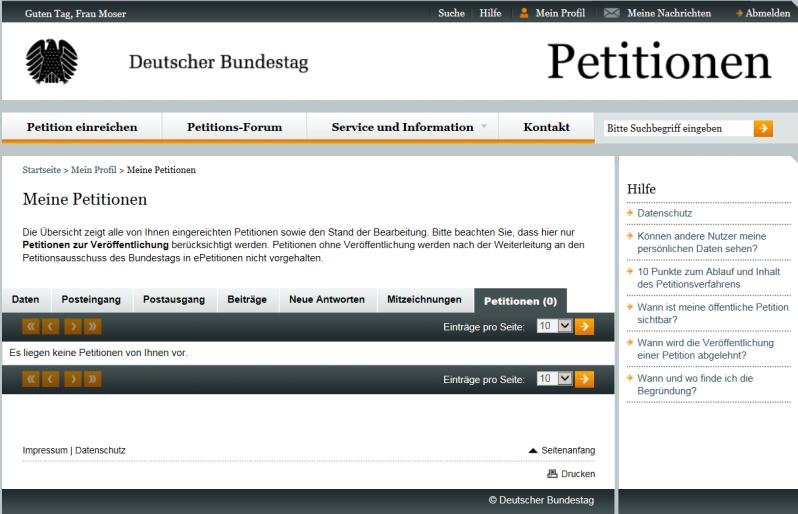
Task: Switch to the Daten tab
Action: click(x=25, y=300)
